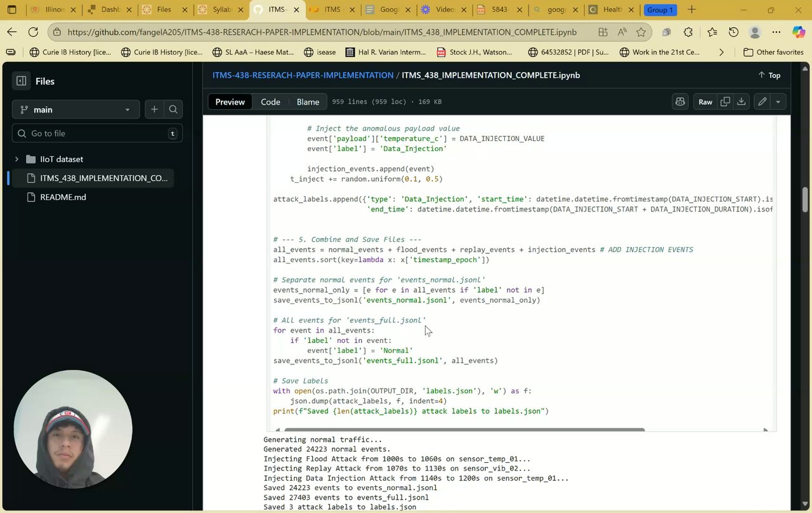Open the Collections or workspaces toolbar icon

tap(666, 32)
